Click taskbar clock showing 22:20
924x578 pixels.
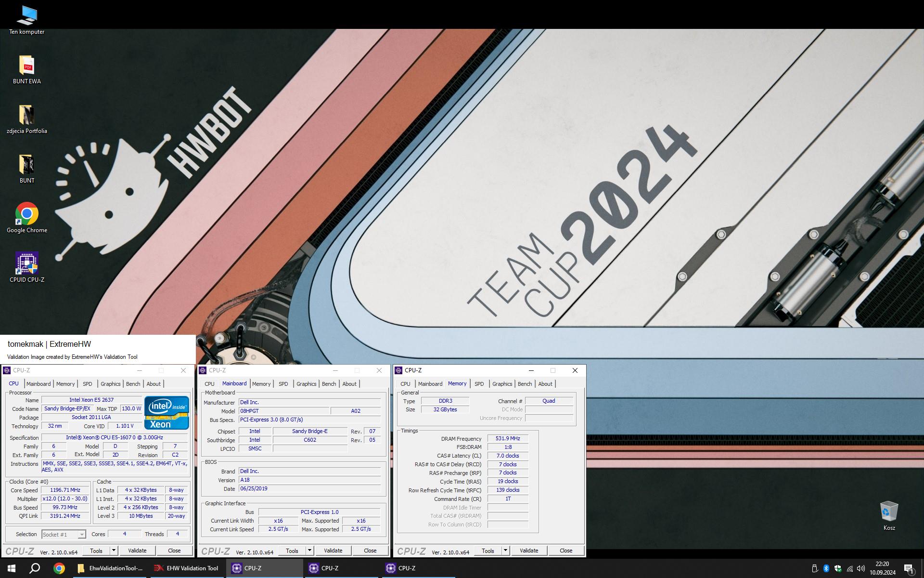(882, 568)
